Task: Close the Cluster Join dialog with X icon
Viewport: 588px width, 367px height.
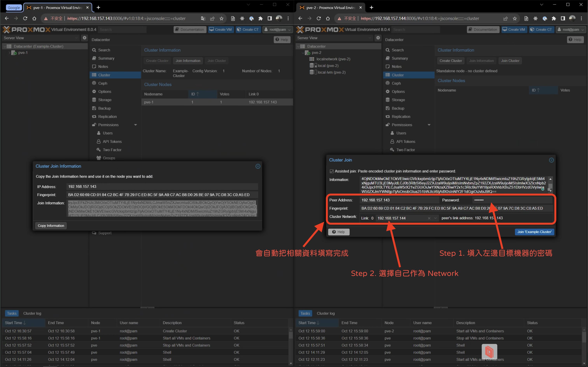Action: pyautogui.click(x=551, y=160)
